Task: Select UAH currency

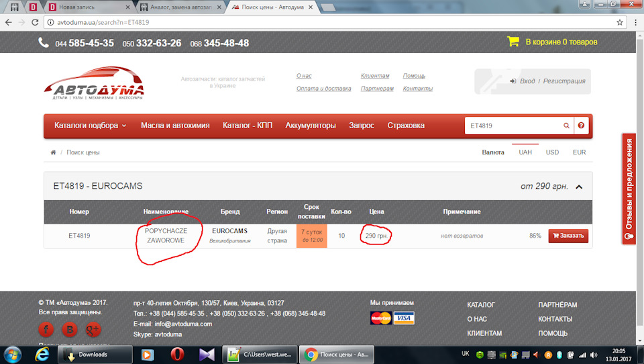Action: coord(525,152)
